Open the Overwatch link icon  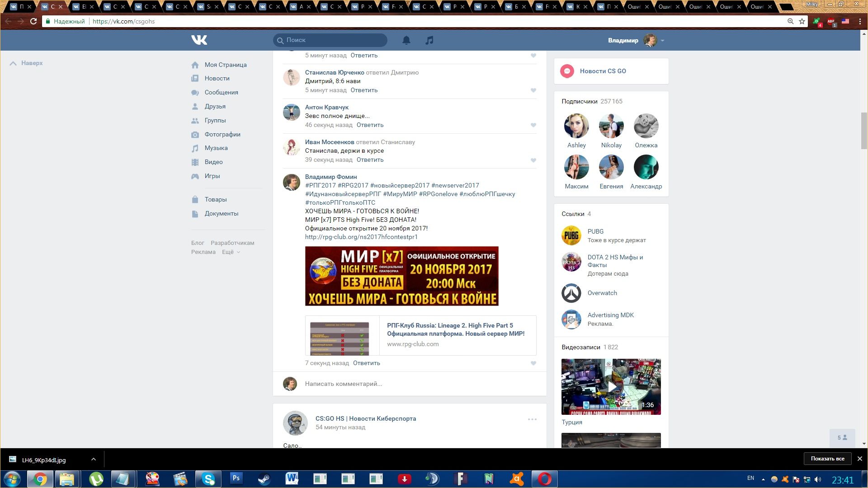(x=571, y=293)
